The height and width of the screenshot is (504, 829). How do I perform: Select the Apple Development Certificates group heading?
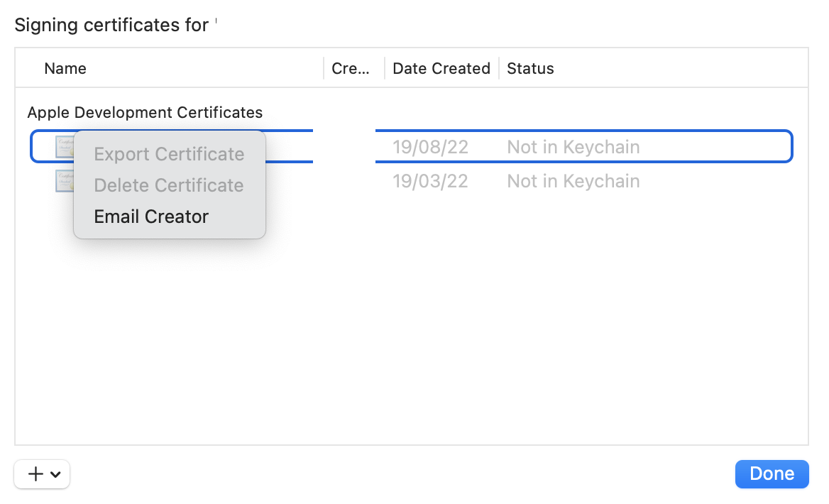tap(145, 112)
